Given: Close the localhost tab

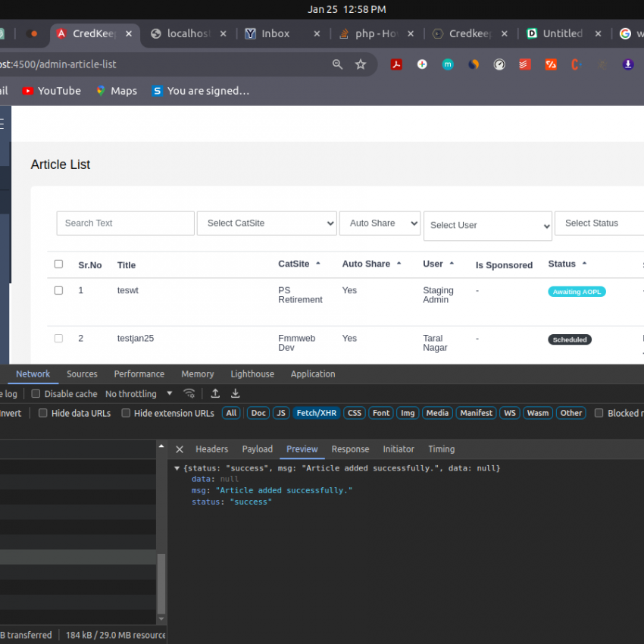Looking at the screenshot, I should 223,33.
